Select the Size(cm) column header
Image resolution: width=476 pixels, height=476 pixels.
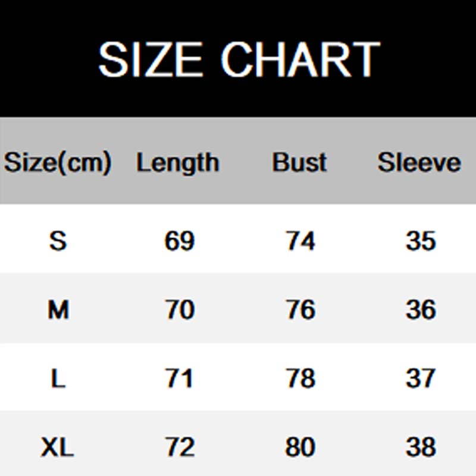click(58, 162)
